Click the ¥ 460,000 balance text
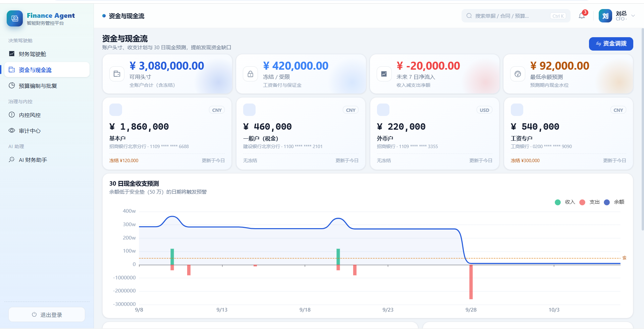The image size is (644, 329). [x=267, y=126]
